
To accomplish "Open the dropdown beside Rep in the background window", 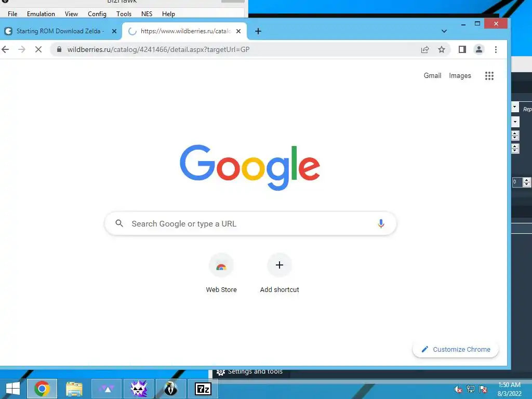I will click(515, 107).
